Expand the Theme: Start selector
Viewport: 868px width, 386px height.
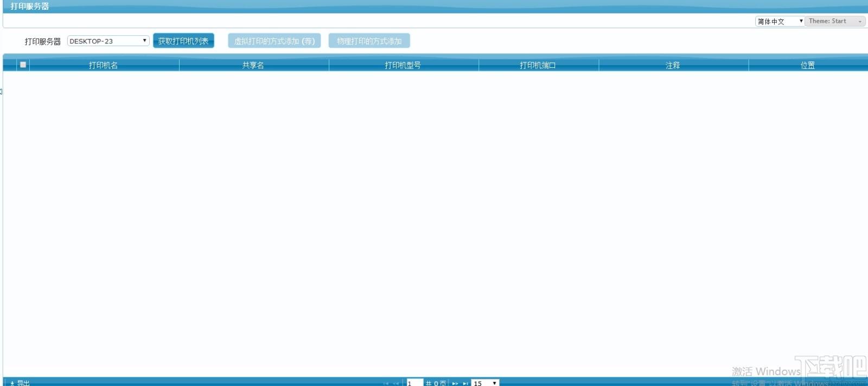point(835,21)
